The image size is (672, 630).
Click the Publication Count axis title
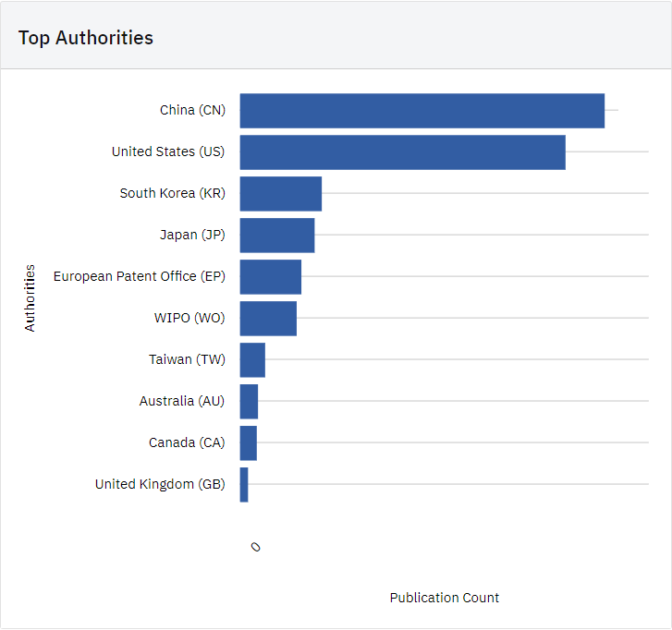point(444,598)
